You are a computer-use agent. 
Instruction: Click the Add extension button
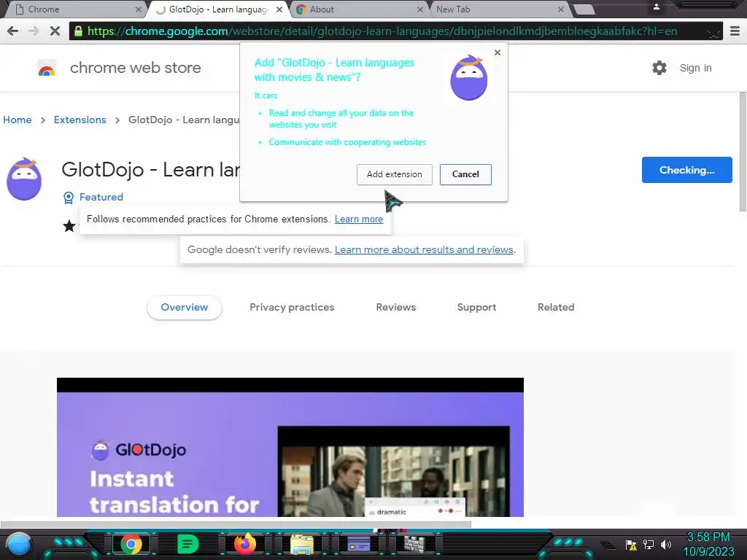395,174
